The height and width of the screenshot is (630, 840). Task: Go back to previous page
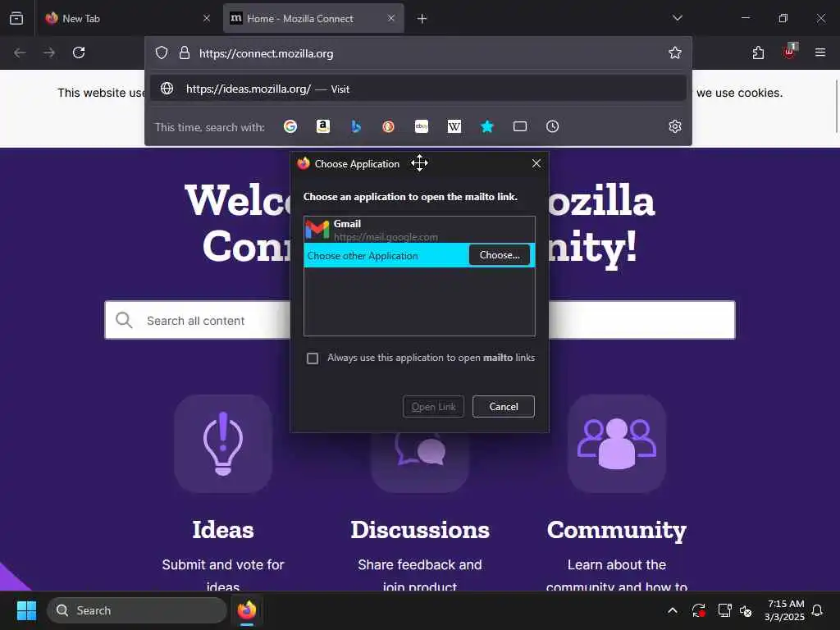20,52
